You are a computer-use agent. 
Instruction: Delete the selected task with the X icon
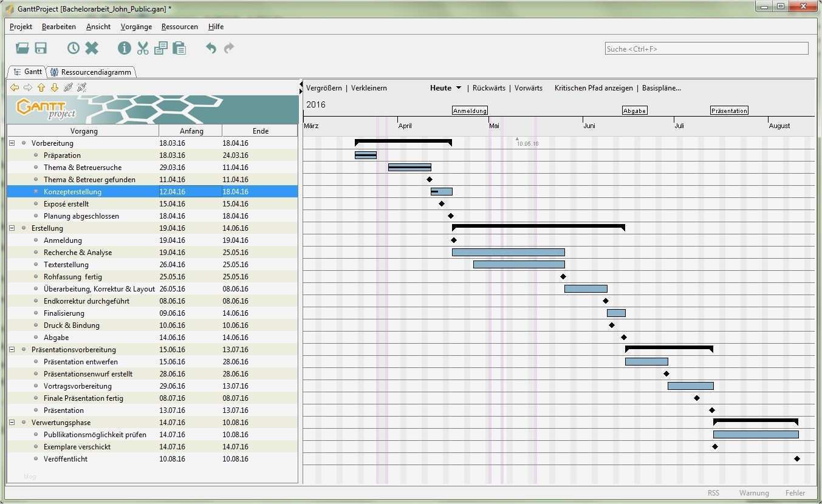pos(92,48)
